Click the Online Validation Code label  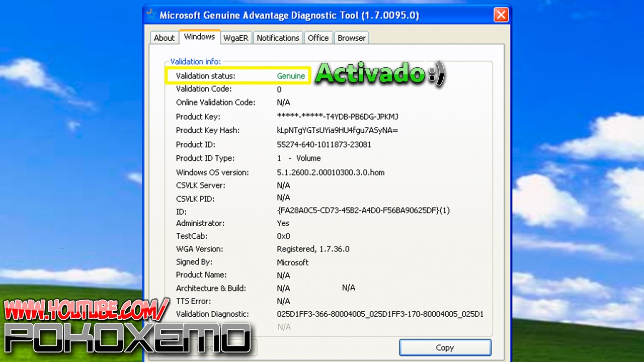[216, 103]
